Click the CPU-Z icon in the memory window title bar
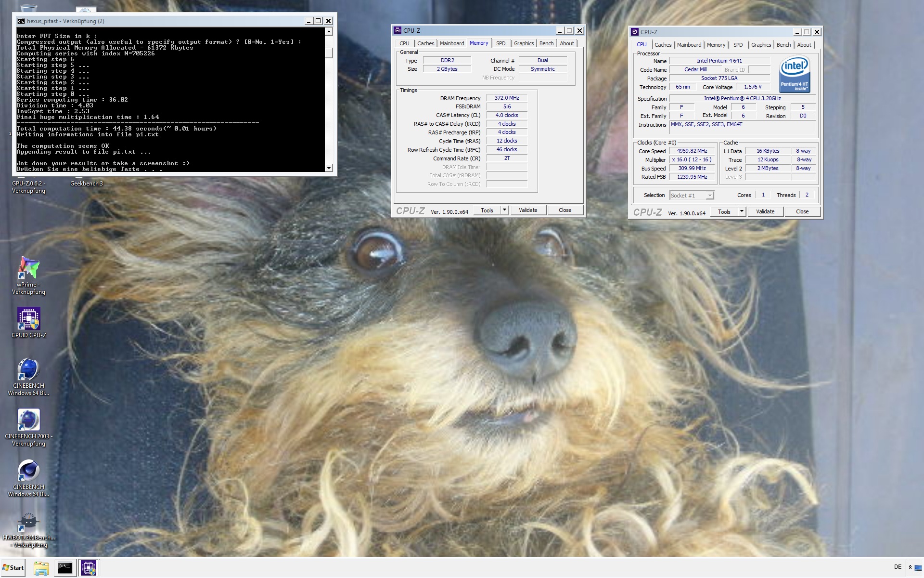924x578 pixels. (398, 30)
